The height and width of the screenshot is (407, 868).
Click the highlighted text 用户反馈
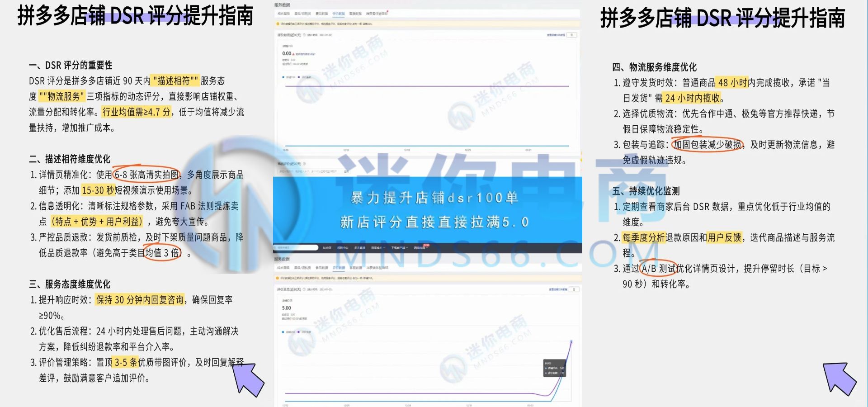[725, 238]
